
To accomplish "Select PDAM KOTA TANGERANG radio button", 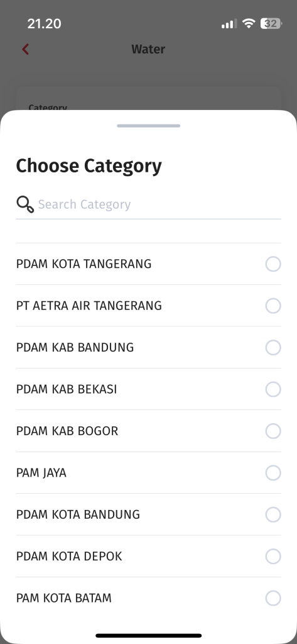I will pos(273,264).
